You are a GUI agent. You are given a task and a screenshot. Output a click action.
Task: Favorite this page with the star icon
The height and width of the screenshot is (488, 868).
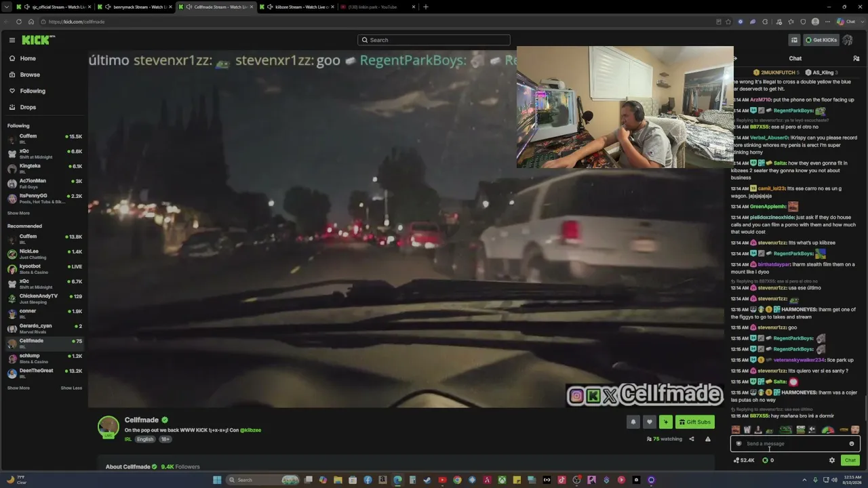click(x=728, y=22)
